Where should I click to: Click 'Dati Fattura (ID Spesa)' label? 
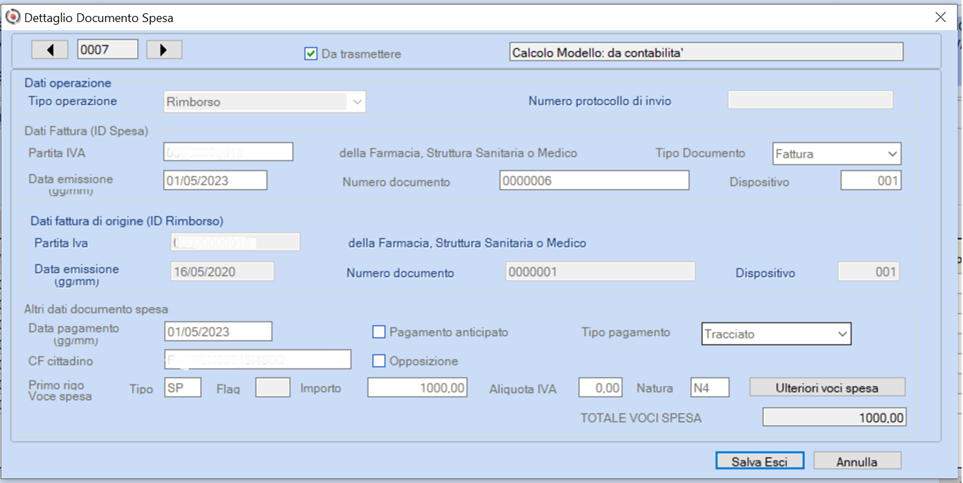[87, 131]
